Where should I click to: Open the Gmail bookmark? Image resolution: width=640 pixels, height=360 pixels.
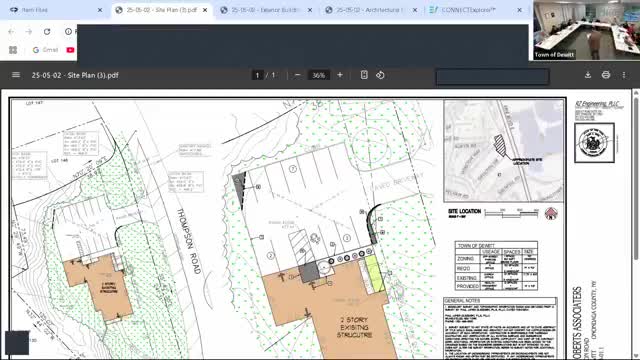[45, 50]
